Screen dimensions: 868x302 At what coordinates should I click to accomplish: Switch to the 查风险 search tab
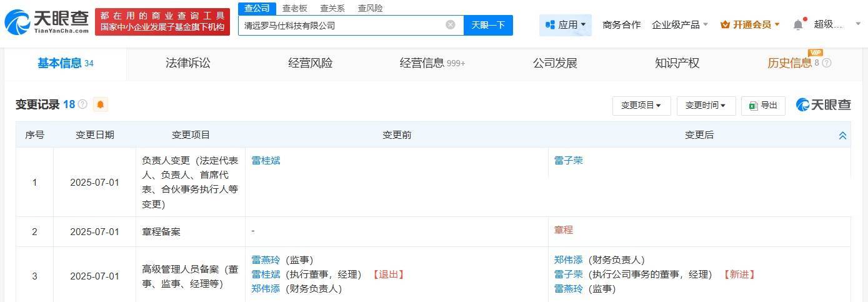pos(371,8)
